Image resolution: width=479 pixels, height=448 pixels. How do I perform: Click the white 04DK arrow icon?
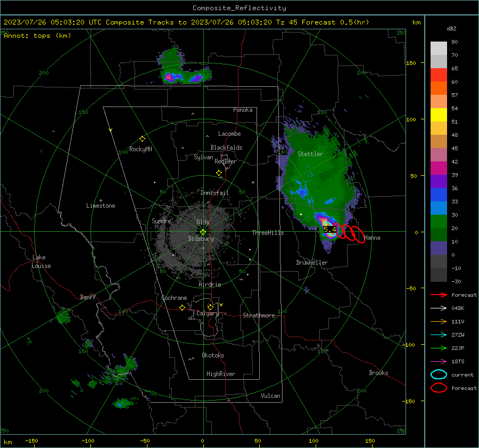pos(439,308)
